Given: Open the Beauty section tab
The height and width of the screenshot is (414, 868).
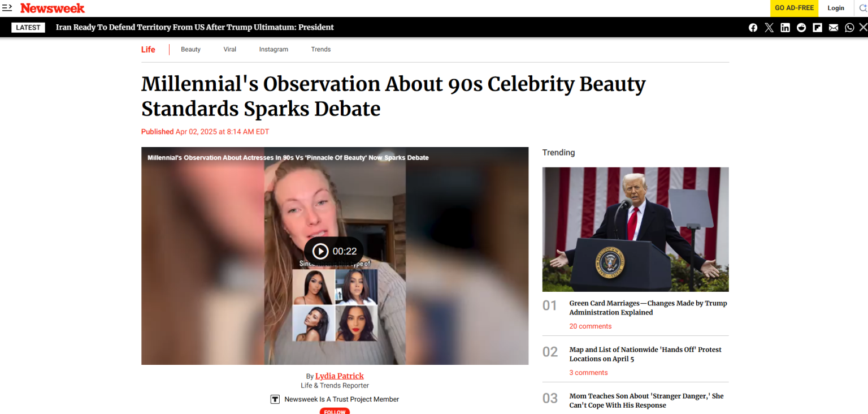Looking at the screenshot, I should coord(190,50).
